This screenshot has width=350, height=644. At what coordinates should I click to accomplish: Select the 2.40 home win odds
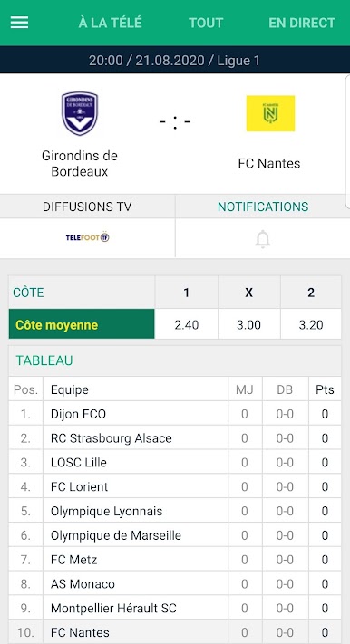click(x=186, y=325)
